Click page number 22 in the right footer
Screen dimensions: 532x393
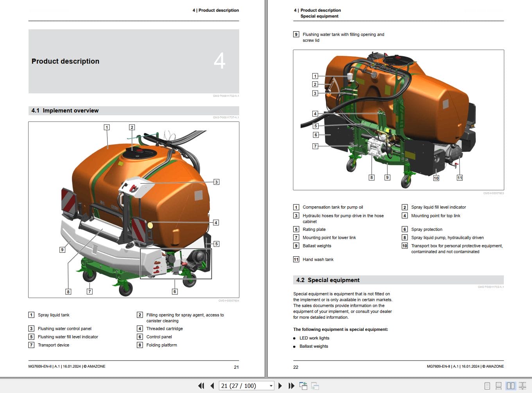click(x=296, y=367)
